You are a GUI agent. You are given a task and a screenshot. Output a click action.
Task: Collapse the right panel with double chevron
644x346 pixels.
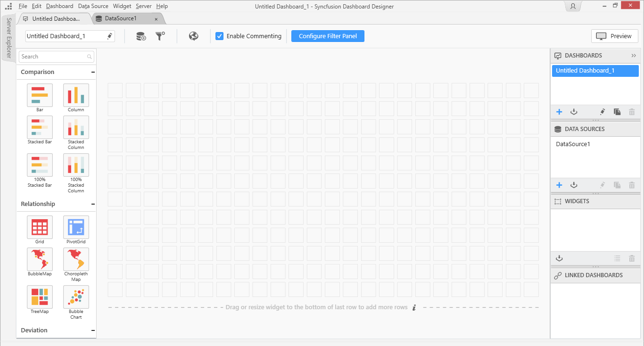pos(634,56)
